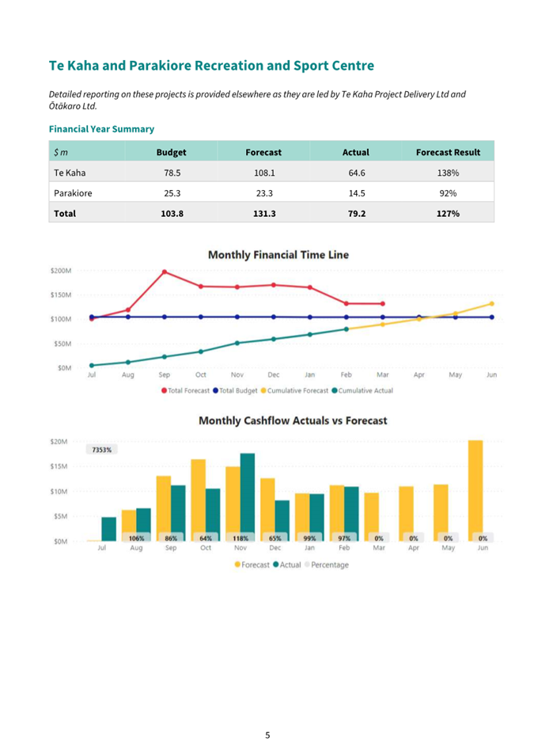The image size is (534, 756).
Task: Select the 106% label for Aug
Action: [136, 538]
